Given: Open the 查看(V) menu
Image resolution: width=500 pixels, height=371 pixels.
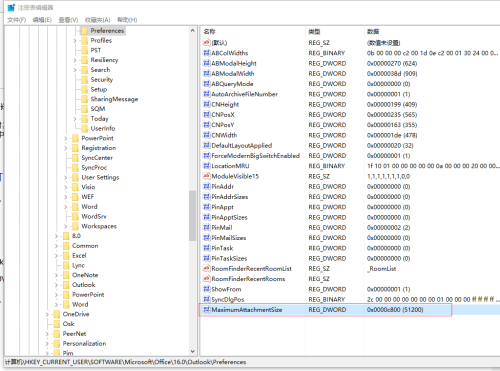Looking at the screenshot, I should click(x=68, y=20).
